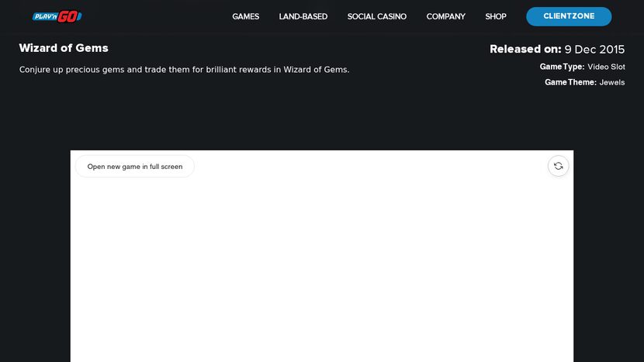Screen dimensions: 644x362
Task: Open the GAMES menu
Action: 245,16
